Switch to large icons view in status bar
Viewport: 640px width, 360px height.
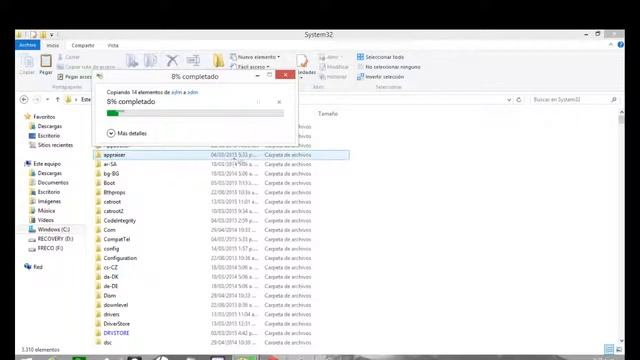pos(619,349)
